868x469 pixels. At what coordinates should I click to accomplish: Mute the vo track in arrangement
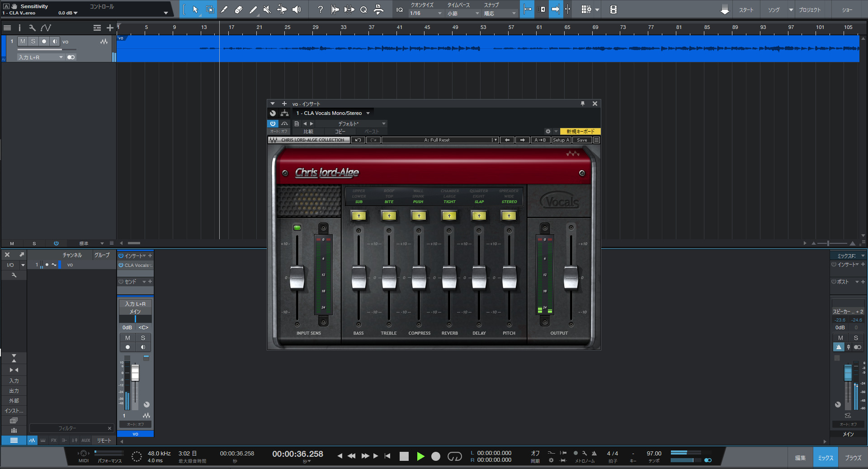[x=23, y=41]
